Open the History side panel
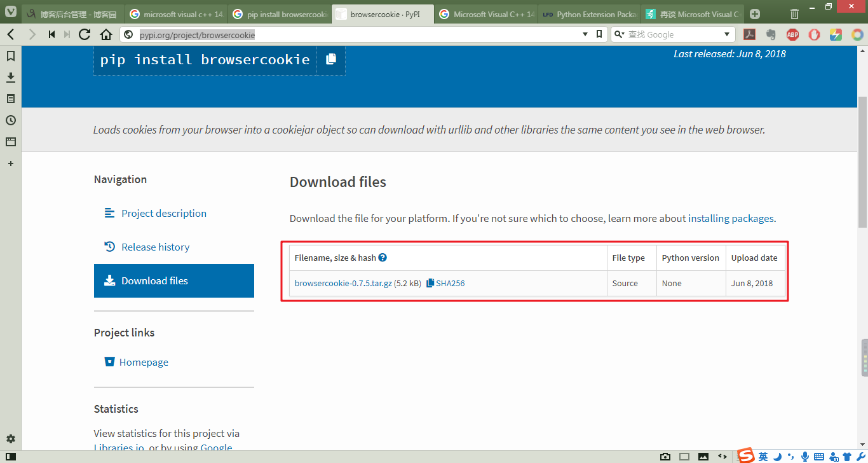Viewport: 868px width, 463px height. pyautogui.click(x=11, y=120)
